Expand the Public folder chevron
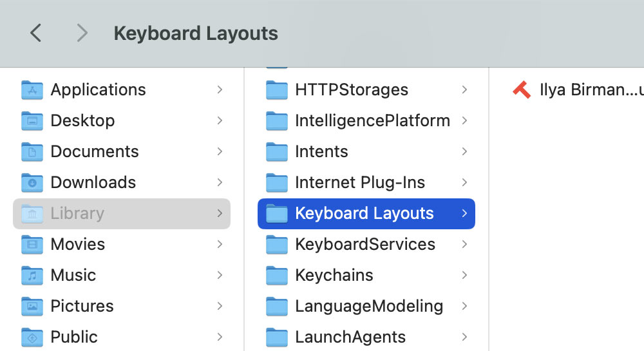Screen dimensions: 644x351 [220, 337]
